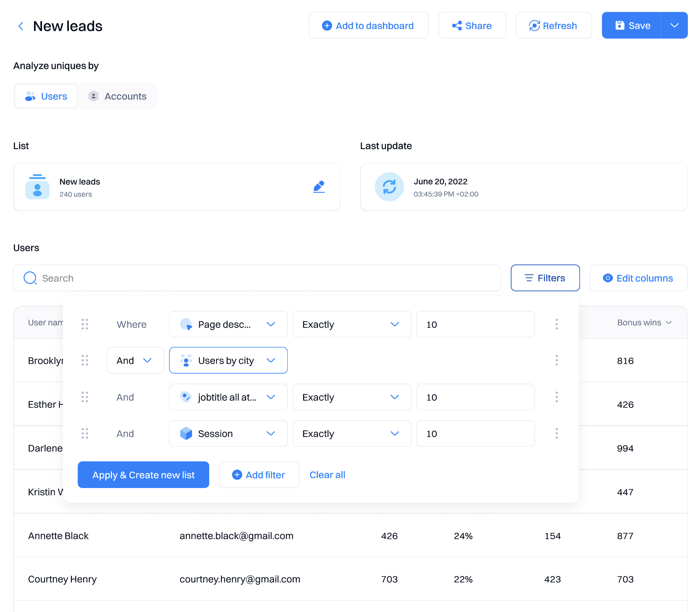Screen dimensions: 700x612
Task: Click the Session cube icon
Action: point(186,433)
